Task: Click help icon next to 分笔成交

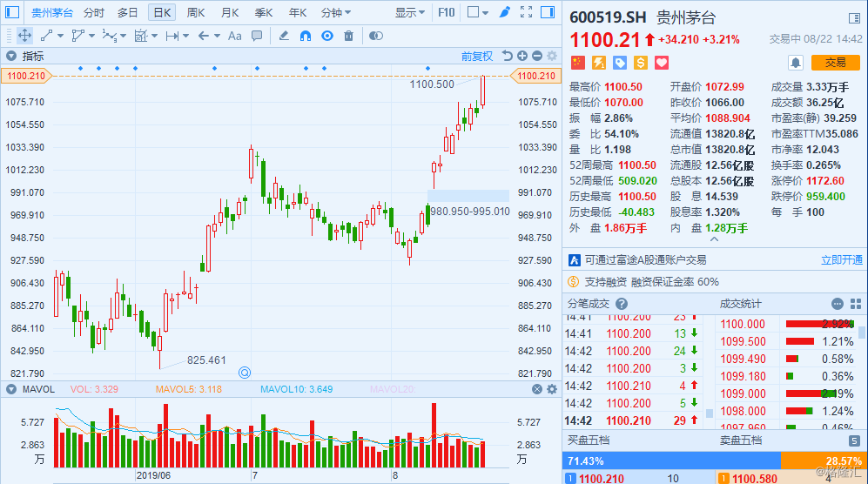Action: [622, 304]
